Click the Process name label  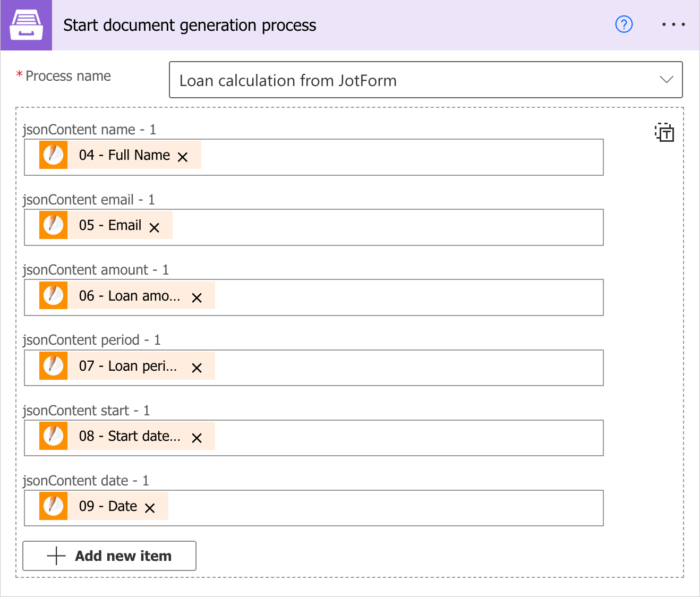(x=68, y=76)
